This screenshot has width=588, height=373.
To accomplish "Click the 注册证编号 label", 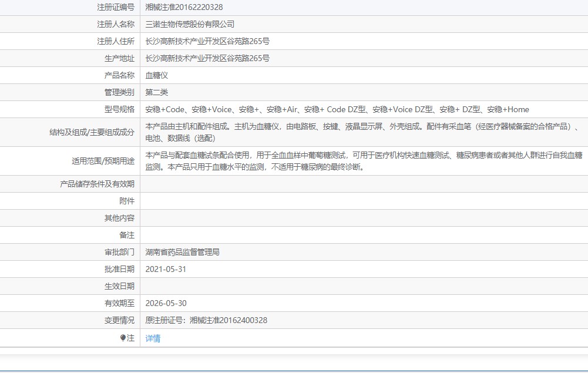I will click(x=116, y=7).
